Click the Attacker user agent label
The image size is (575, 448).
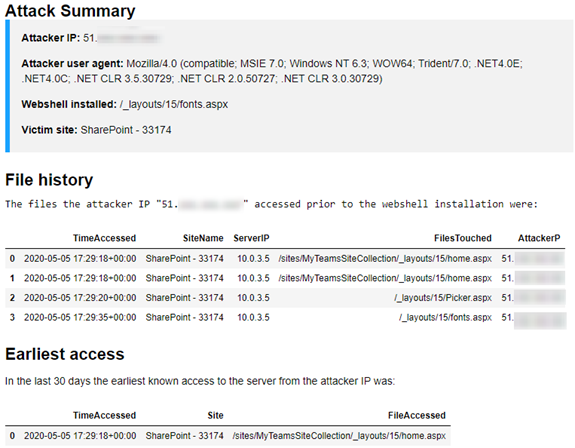click(x=72, y=63)
